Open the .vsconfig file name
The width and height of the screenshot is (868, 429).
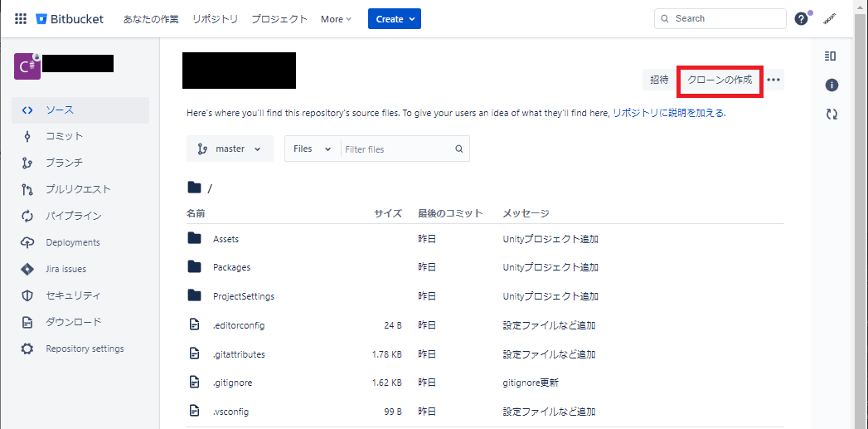coord(230,412)
